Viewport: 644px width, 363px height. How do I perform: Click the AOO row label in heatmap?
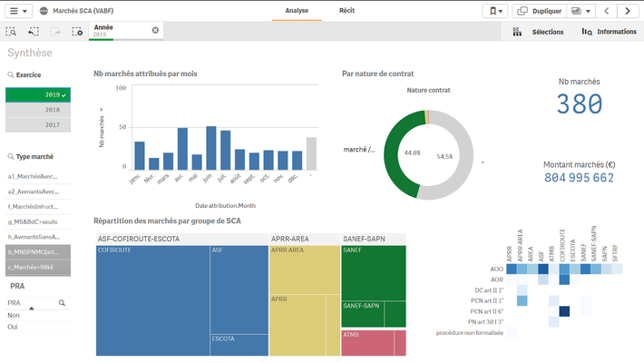(x=496, y=270)
